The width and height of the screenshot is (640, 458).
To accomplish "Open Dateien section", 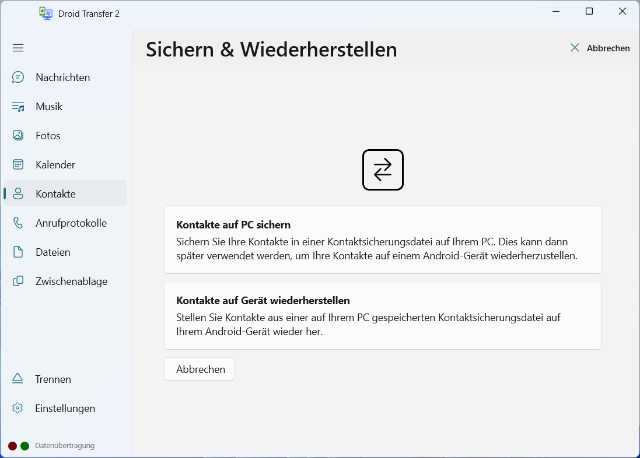I will coord(65,252).
